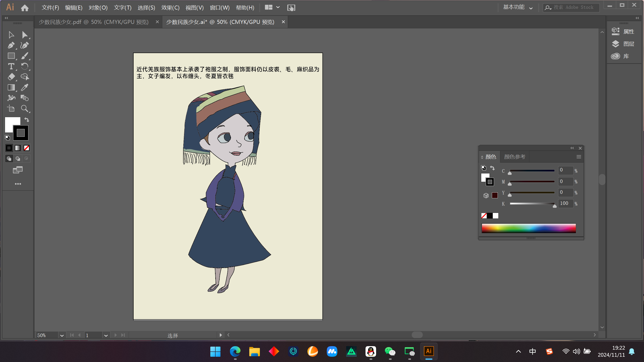
Task: Click the GPU performance icon in menu bar
Action: 291,8
